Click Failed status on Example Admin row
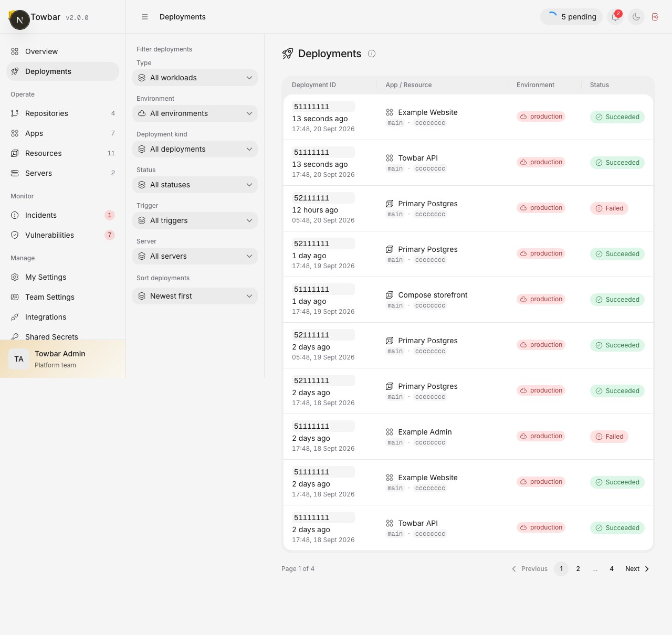 coord(609,437)
